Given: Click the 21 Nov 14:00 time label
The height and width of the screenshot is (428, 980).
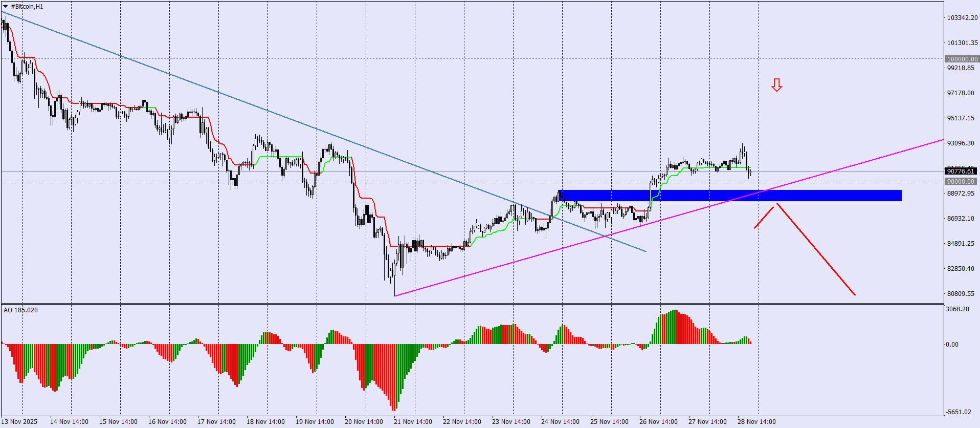Looking at the screenshot, I should tap(413, 422).
